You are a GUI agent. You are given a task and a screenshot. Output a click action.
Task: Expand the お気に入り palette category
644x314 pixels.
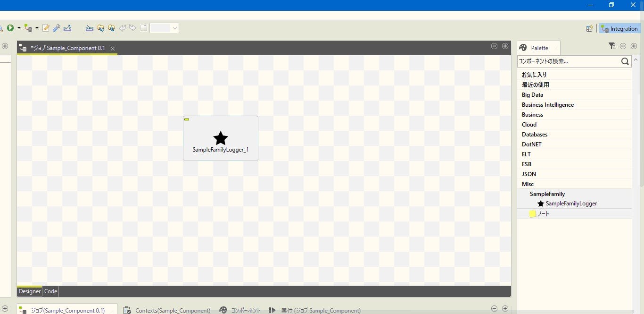574,75
